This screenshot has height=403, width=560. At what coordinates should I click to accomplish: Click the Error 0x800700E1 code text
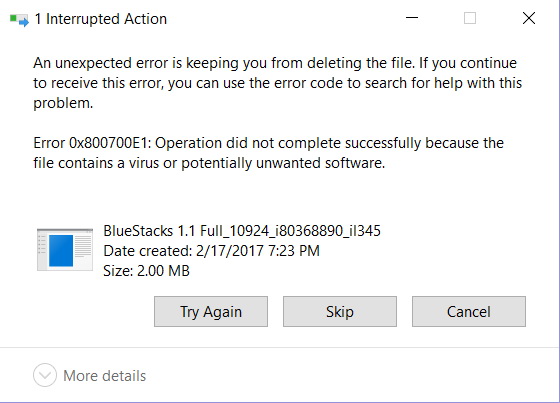tap(92, 143)
